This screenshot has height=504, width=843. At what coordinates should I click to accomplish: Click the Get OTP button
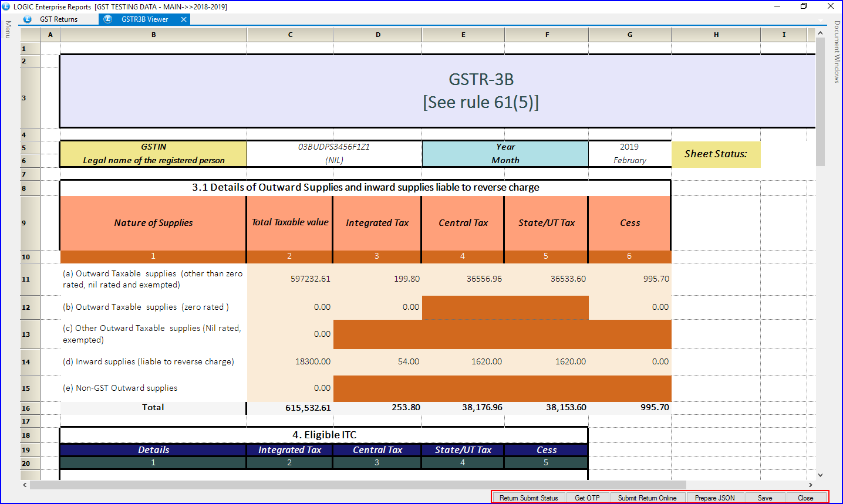pyautogui.click(x=587, y=498)
